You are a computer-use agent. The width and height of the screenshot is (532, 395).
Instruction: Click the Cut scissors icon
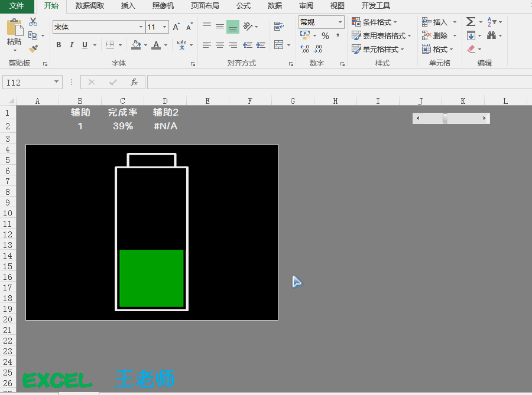[33, 22]
